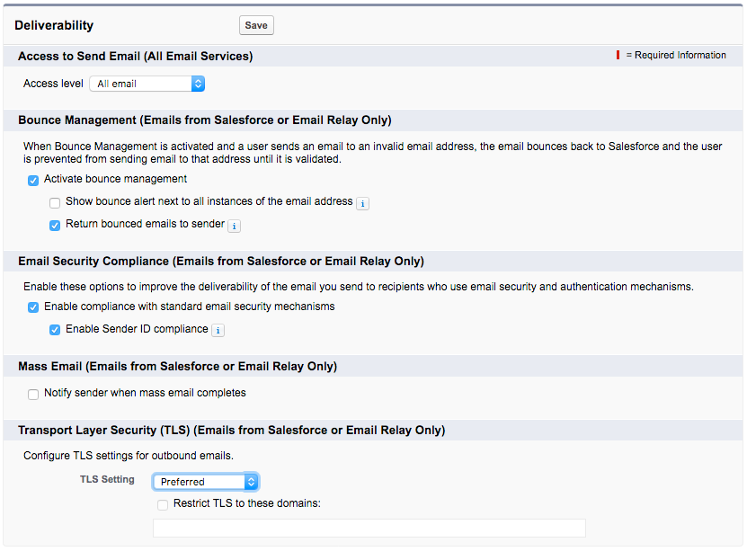Screen dimensions: 747x560
Task: Click the Access level label
Action: point(53,84)
